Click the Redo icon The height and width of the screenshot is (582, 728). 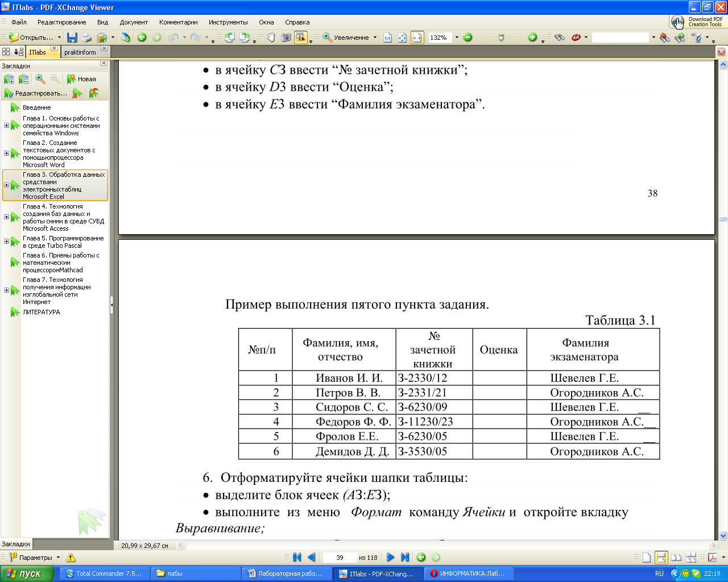(x=195, y=38)
